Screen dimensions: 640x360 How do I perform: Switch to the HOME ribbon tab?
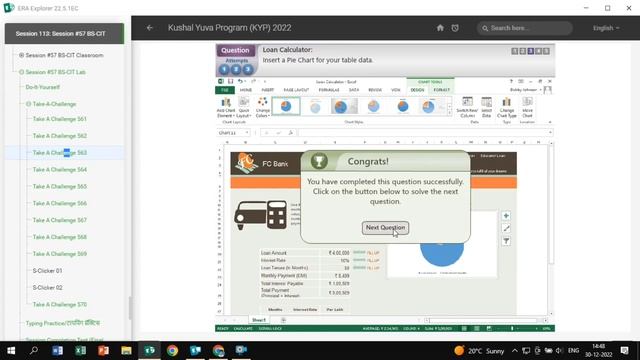pyautogui.click(x=246, y=90)
